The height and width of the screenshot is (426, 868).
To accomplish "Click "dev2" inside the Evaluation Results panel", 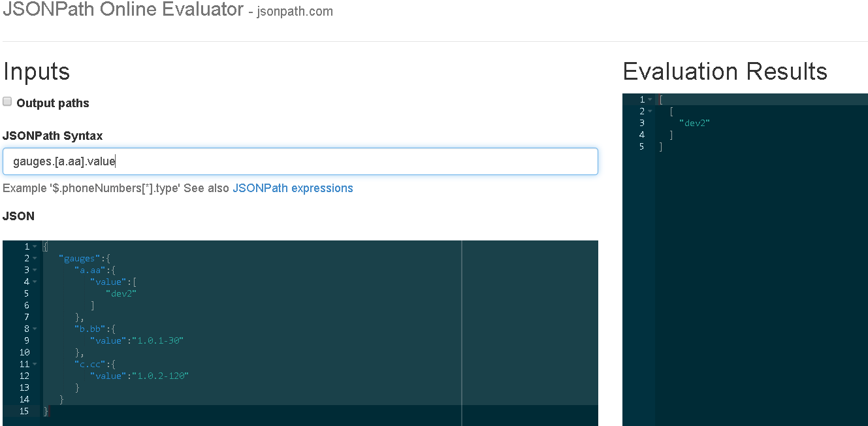I will 694,122.
